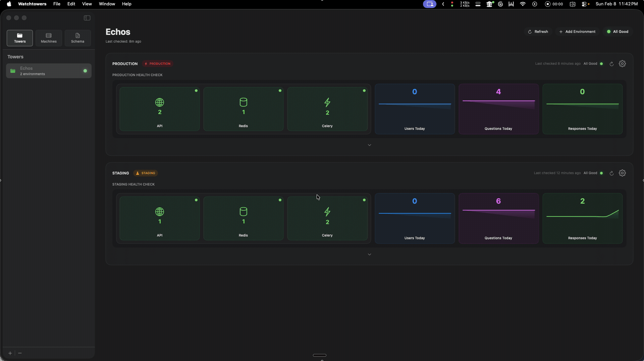Open the View menu

pyautogui.click(x=87, y=4)
